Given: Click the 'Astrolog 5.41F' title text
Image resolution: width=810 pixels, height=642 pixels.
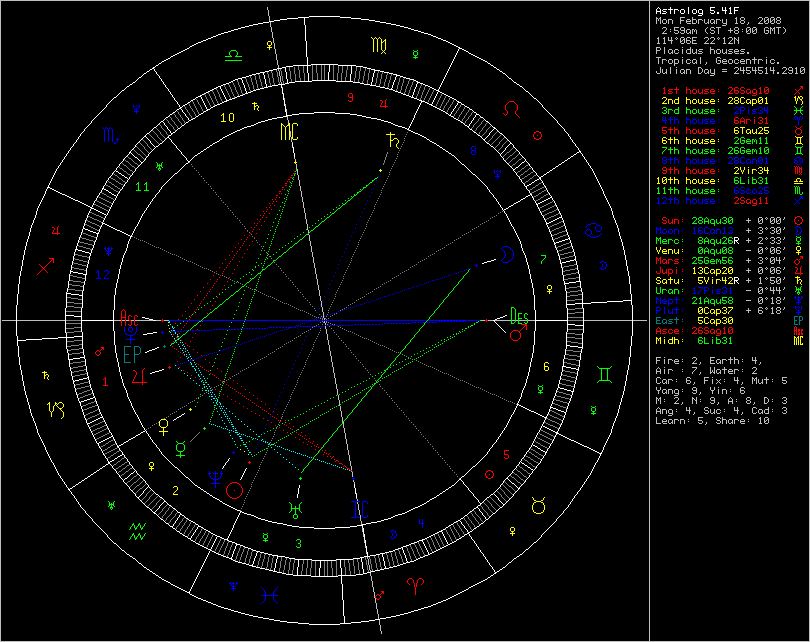Looking at the screenshot, I should pos(697,10).
